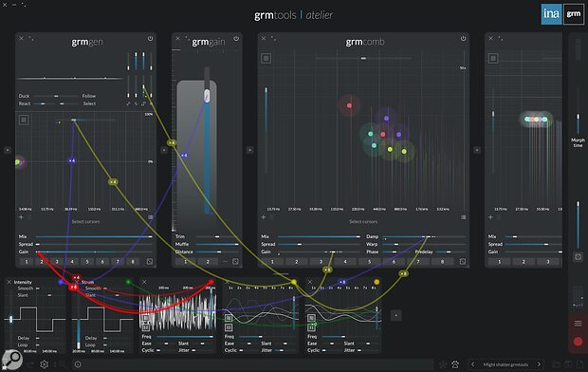Click the grmgen square display-mode icon
This screenshot has height=372, width=588.
pyautogui.click(x=24, y=121)
